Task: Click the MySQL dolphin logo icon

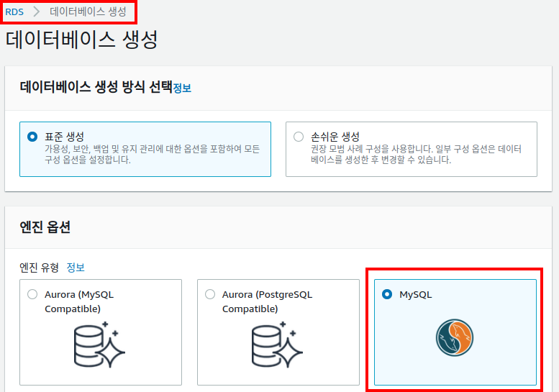Action: [x=455, y=337]
